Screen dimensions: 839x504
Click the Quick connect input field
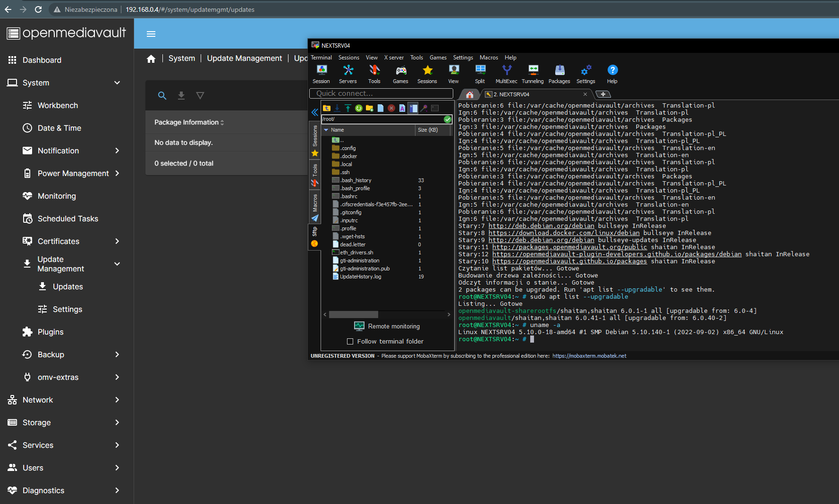point(381,93)
